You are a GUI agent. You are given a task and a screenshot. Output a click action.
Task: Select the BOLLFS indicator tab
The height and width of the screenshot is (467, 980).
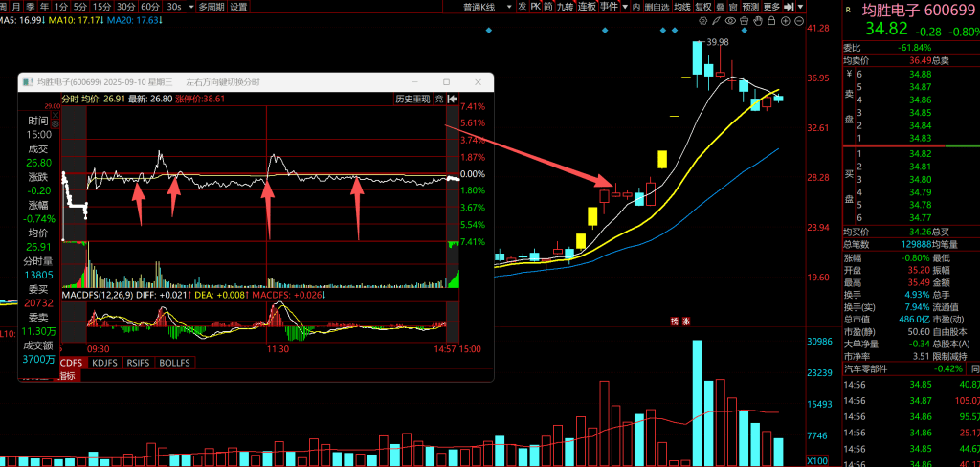coord(173,364)
